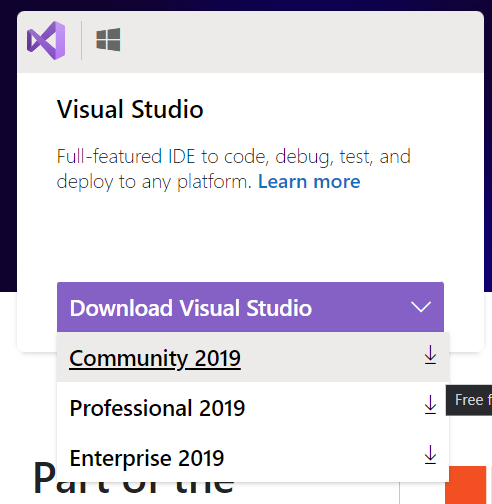Click the Full-featured IDE description text
Image resolution: width=492 pixels, height=504 pixels.
click(233, 169)
